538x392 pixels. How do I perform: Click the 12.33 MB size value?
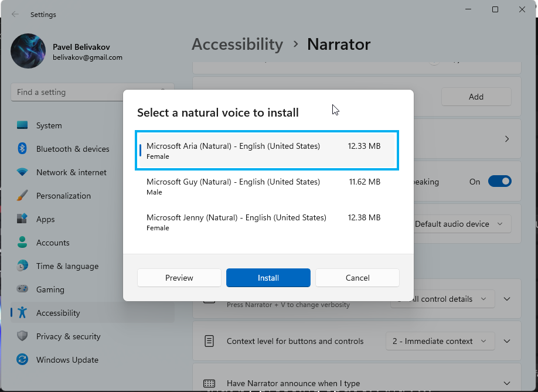[364, 146]
